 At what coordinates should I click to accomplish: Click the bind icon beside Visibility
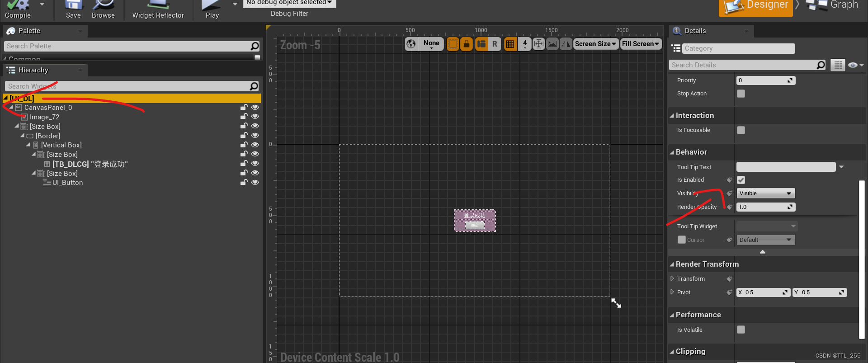(729, 193)
